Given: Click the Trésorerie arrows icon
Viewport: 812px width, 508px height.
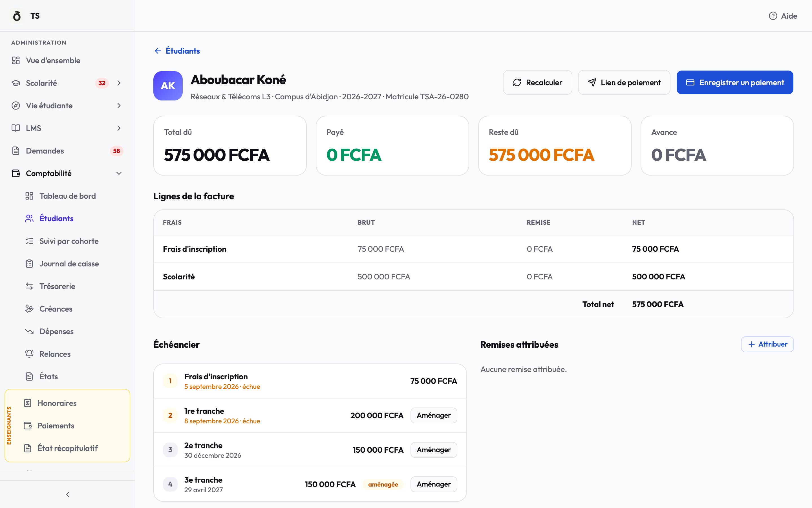Looking at the screenshot, I should (29, 286).
